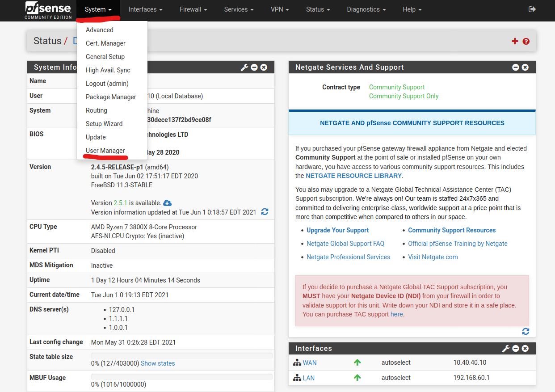Click the green up arrow for WAN

coord(357,362)
